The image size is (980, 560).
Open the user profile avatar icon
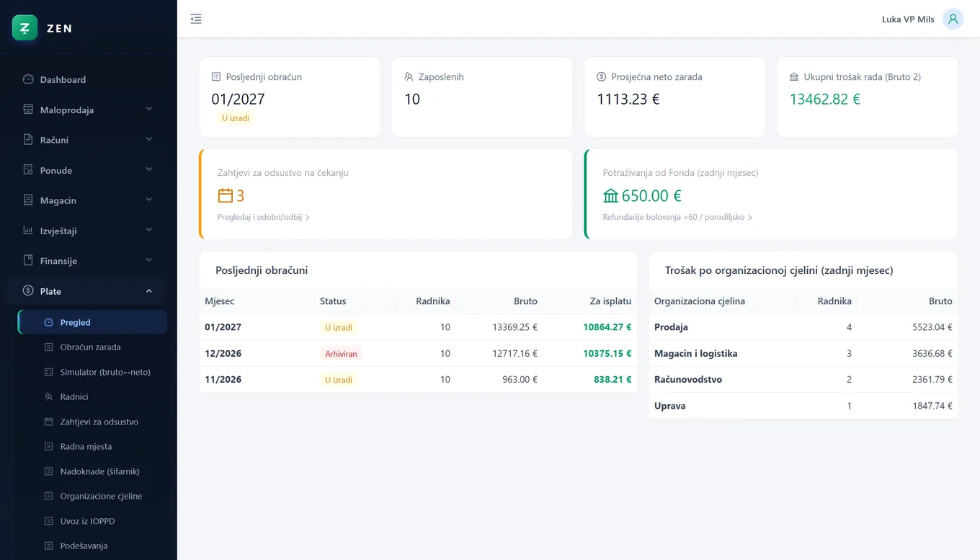click(953, 19)
